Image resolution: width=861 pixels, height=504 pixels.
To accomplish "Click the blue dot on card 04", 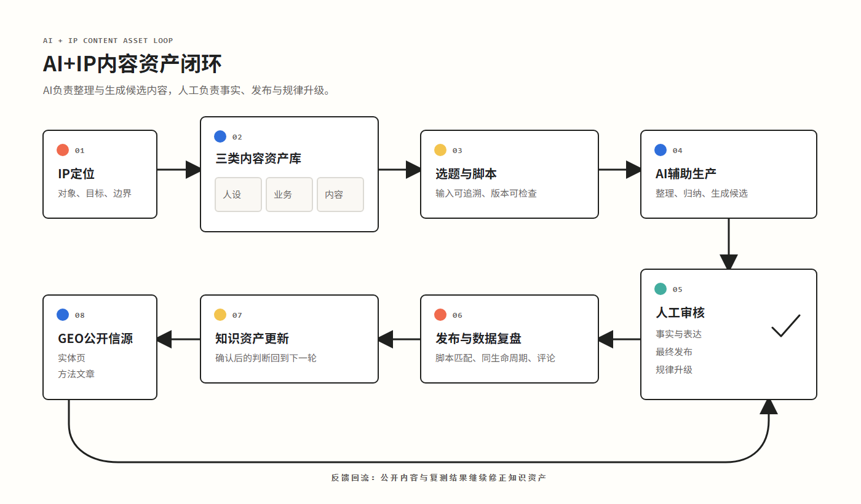I will click(x=661, y=150).
